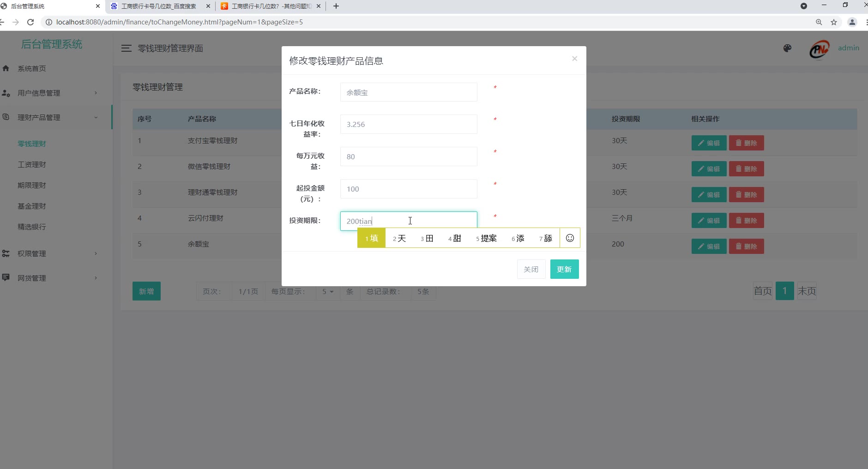Expand the 网贷管理 menu chevron

pos(96,278)
